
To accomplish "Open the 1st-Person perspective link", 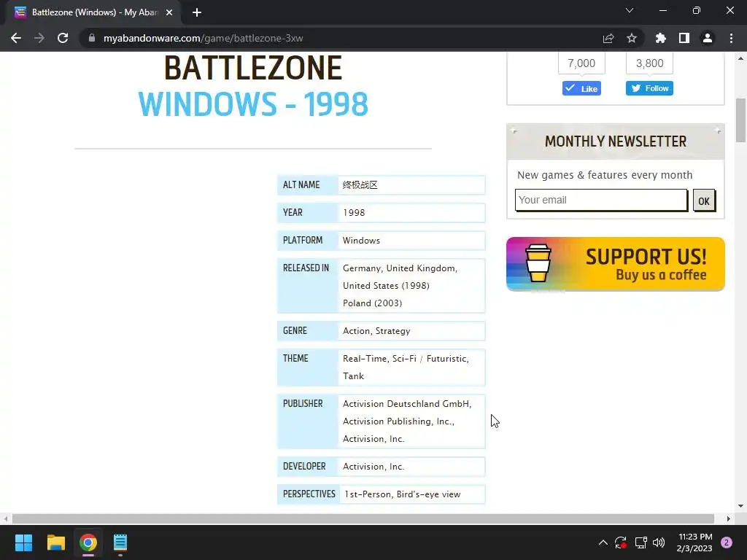I will point(368,494).
